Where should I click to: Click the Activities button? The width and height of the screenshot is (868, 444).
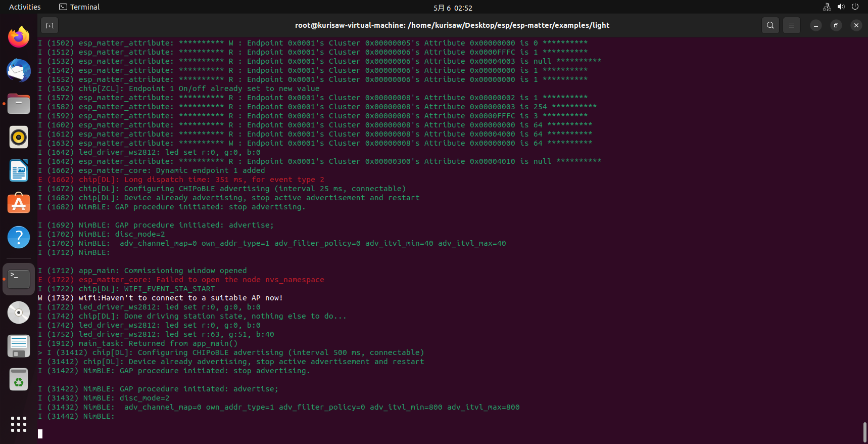pos(25,7)
